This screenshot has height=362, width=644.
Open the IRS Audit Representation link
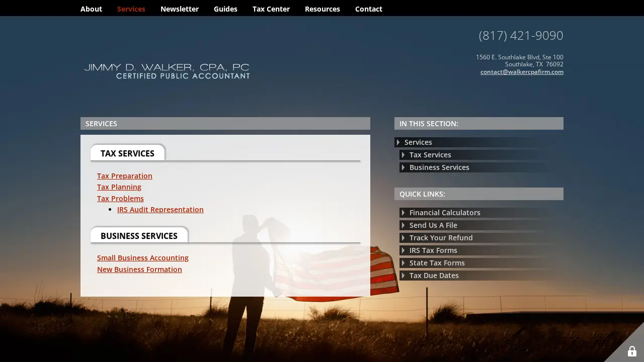[x=160, y=210]
